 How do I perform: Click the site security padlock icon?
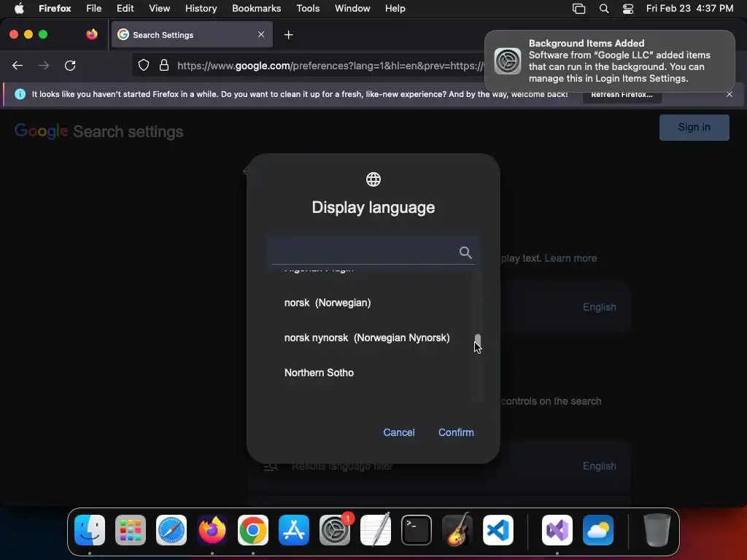(164, 65)
